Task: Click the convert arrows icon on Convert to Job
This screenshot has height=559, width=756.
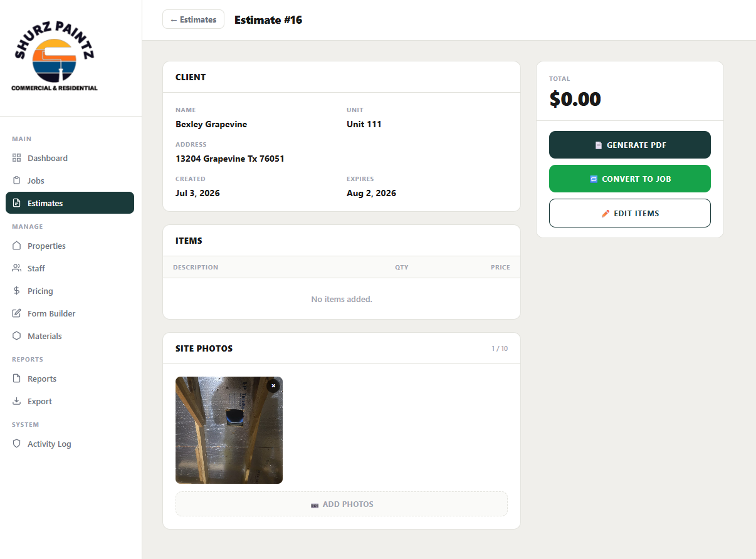Action: pyautogui.click(x=594, y=179)
